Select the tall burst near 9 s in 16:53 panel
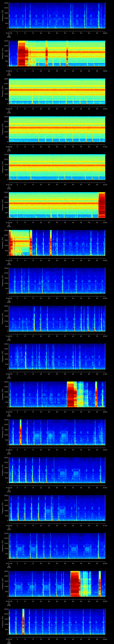The height and width of the screenshot is (644, 114). pyautogui.click(x=23, y=621)
